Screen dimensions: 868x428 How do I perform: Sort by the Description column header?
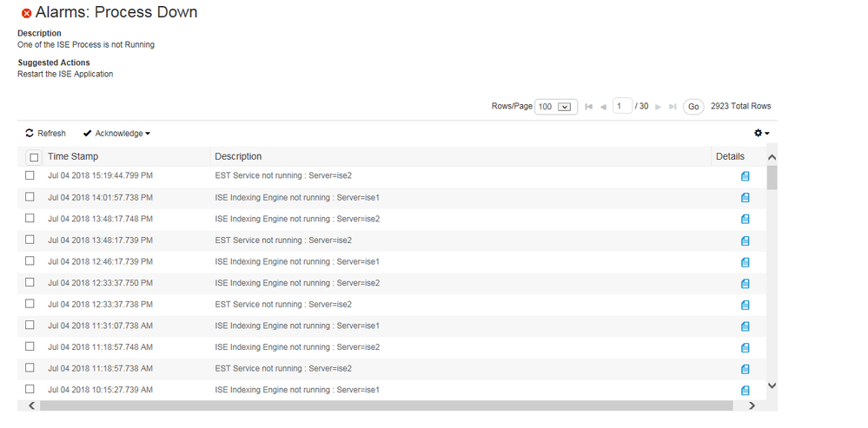coord(238,156)
